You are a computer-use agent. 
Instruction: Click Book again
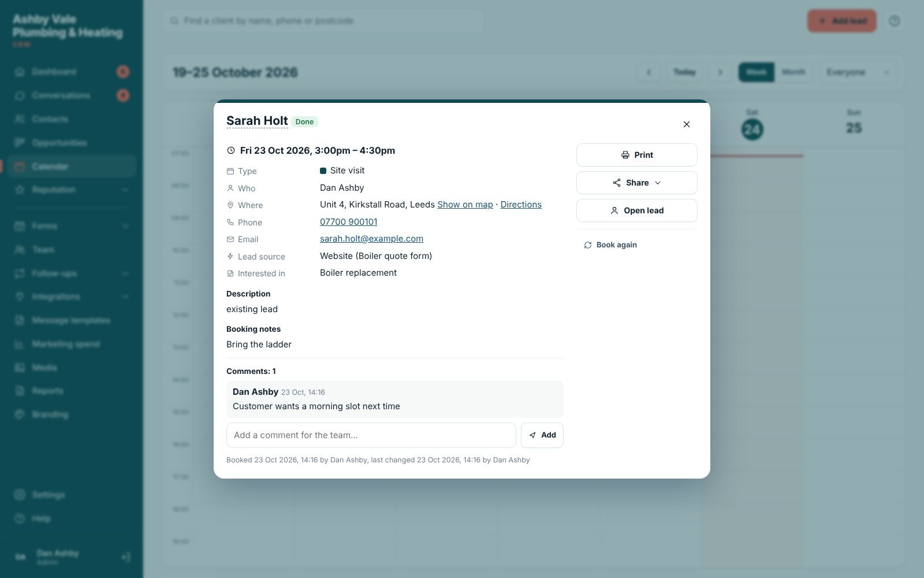coord(610,245)
